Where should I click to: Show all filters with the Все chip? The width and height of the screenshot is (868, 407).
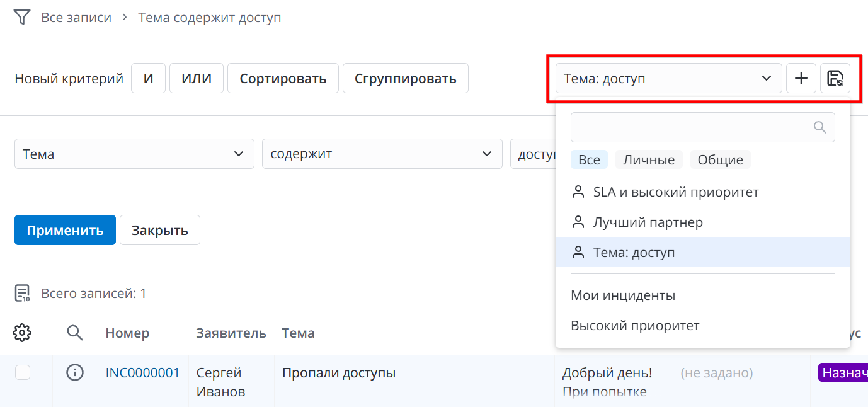click(x=589, y=160)
